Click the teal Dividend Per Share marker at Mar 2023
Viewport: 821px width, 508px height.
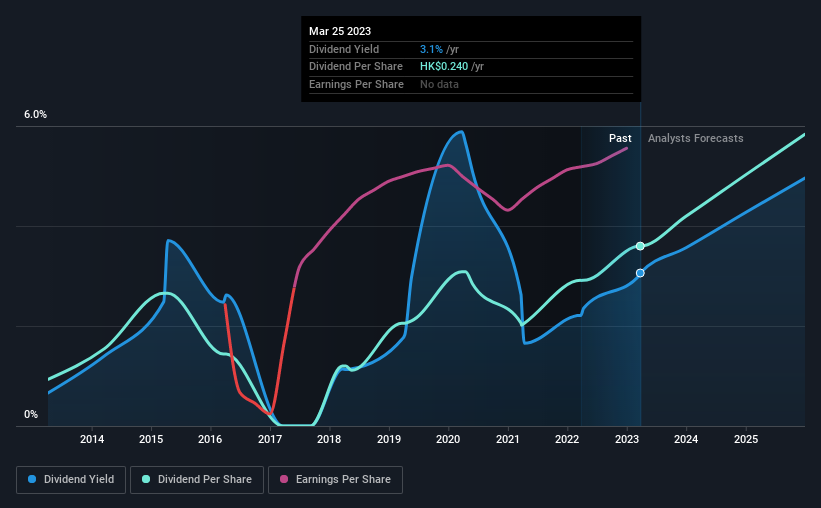640,246
